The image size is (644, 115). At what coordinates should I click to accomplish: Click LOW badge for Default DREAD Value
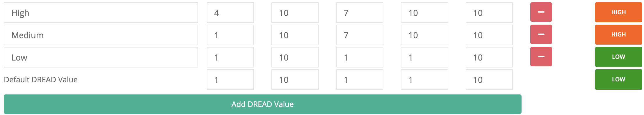[618, 79]
